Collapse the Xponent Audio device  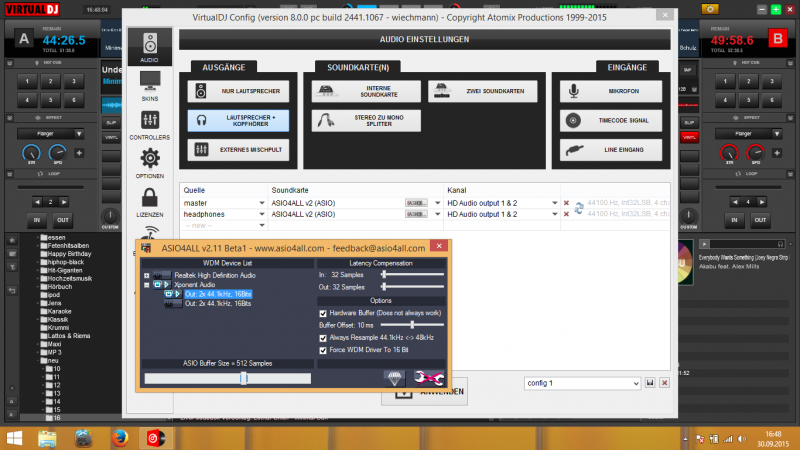pos(146,285)
